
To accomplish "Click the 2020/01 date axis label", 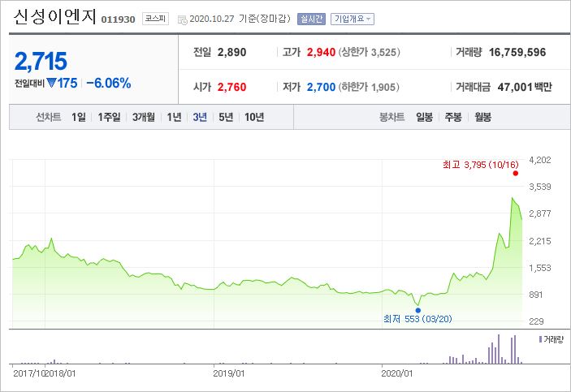I will coord(397,373).
